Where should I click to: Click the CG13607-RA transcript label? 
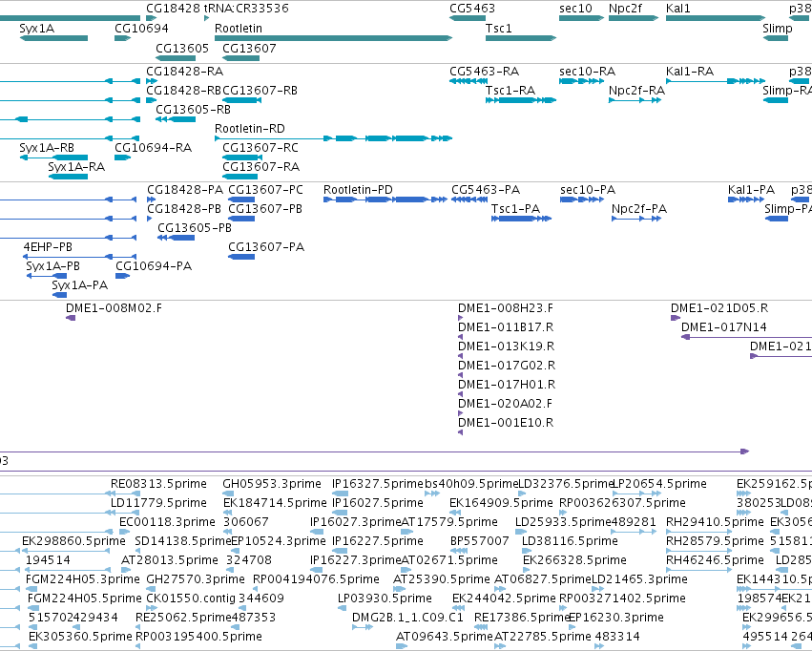coord(261,167)
